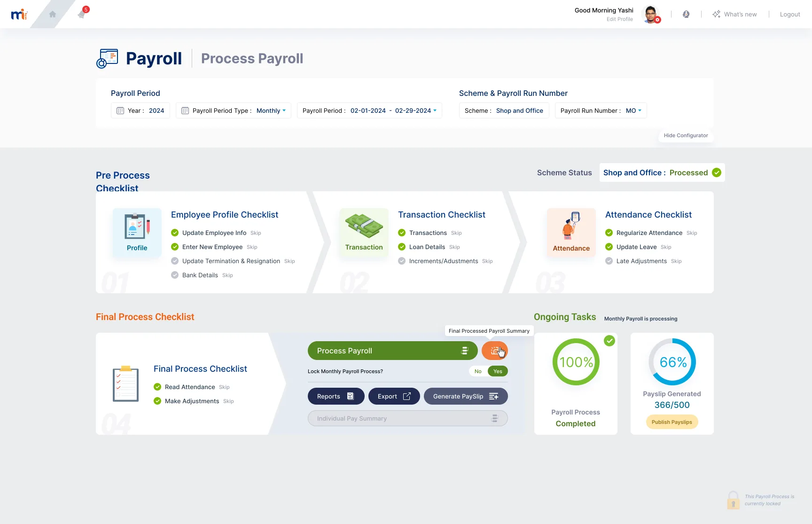Toggle Late Adjustments checkmark
The image size is (812, 524).
(609, 261)
